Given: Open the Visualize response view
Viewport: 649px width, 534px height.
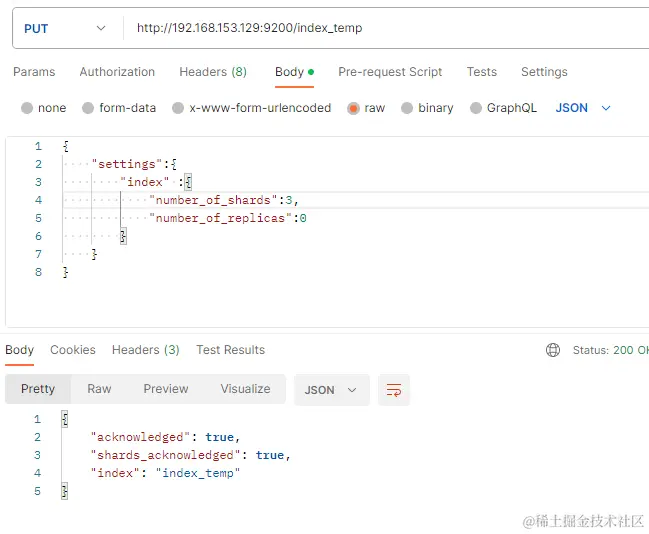Looking at the screenshot, I should (x=245, y=389).
